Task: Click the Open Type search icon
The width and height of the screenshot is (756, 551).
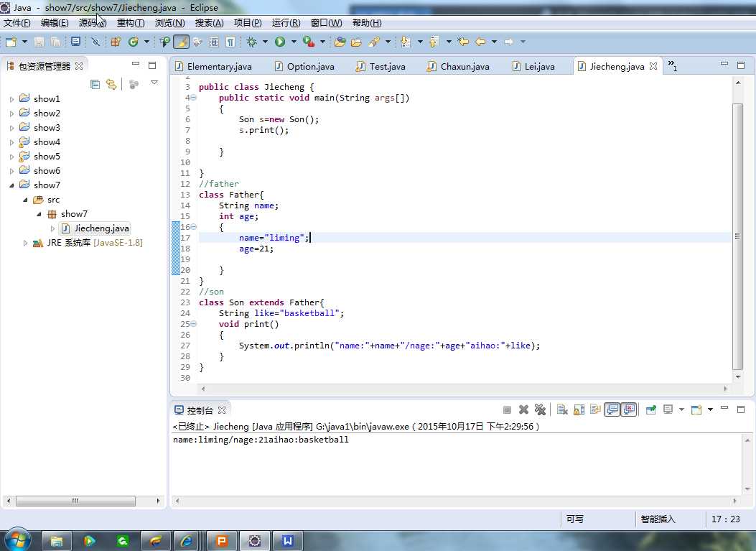Action: point(165,42)
